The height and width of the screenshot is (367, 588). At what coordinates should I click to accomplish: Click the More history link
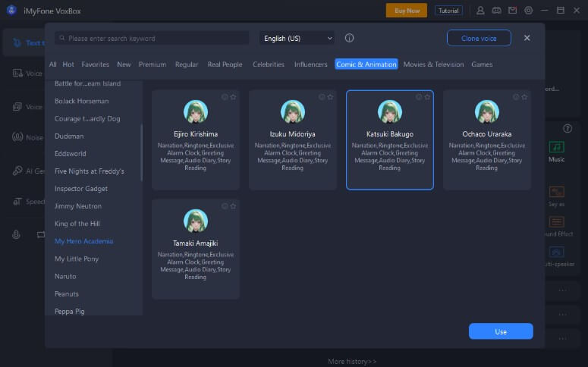[x=352, y=362]
